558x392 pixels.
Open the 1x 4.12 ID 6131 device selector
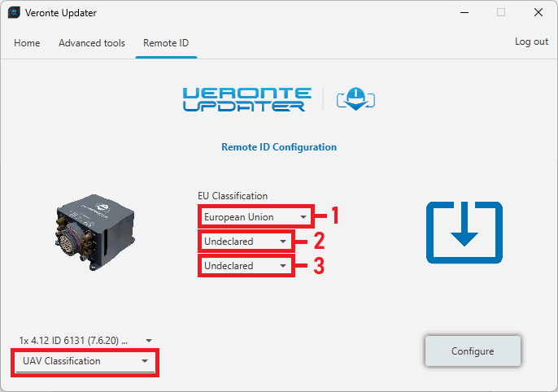pos(85,340)
